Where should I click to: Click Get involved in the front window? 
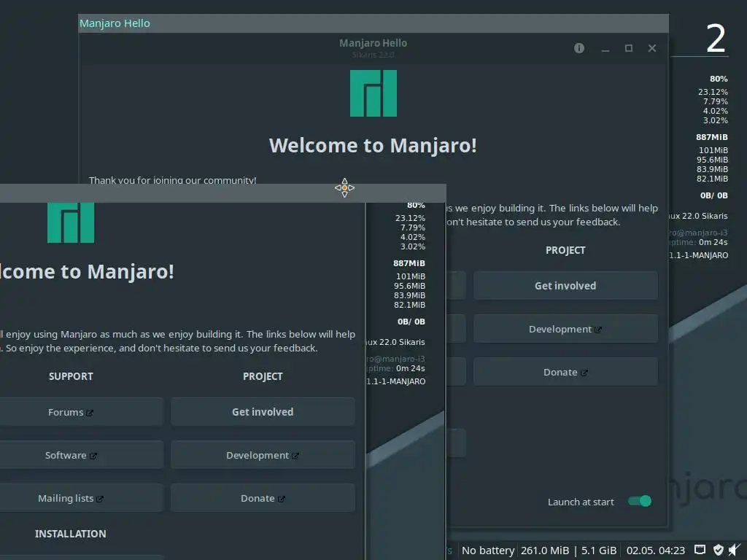tap(263, 412)
